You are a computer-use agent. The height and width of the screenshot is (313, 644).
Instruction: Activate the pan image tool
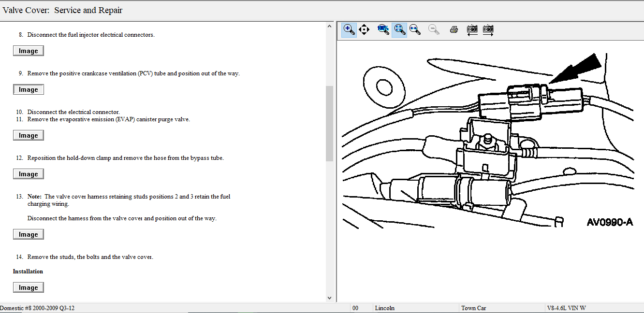click(364, 29)
